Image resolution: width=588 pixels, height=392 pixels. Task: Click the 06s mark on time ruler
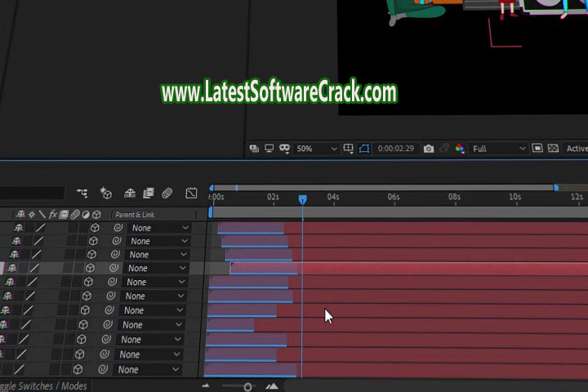394,198
